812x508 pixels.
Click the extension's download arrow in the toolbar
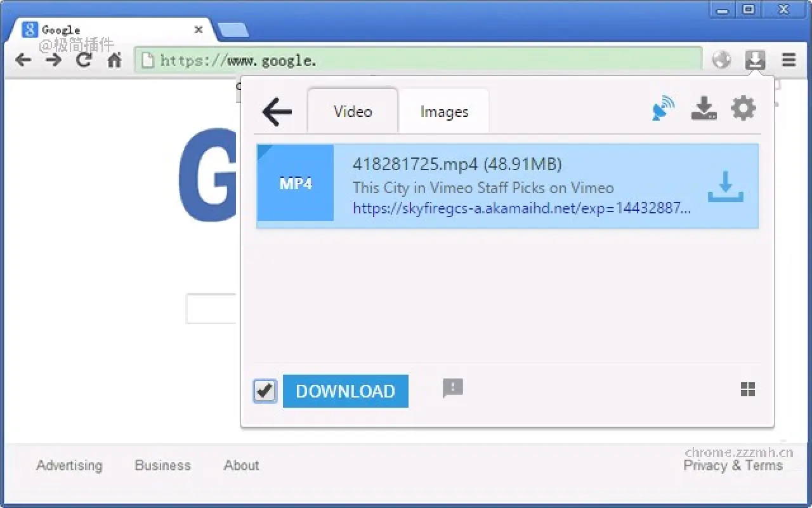[x=755, y=60]
